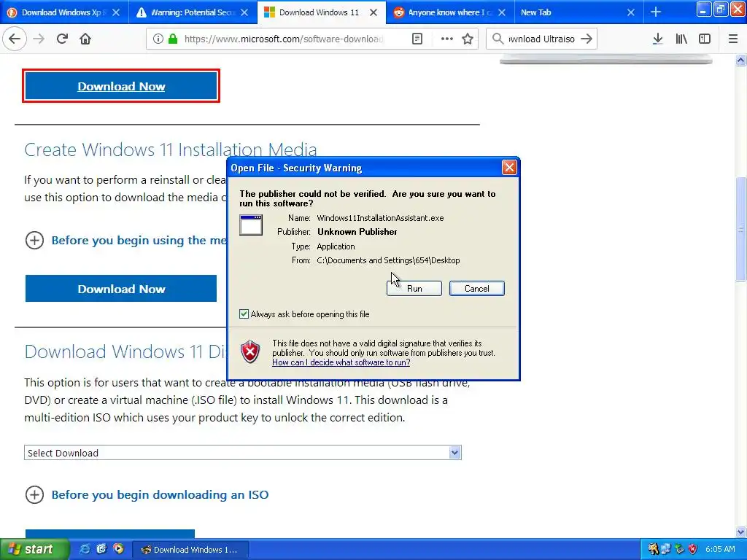Click the address bar URL field
747x560 pixels.
click(x=285, y=39)
